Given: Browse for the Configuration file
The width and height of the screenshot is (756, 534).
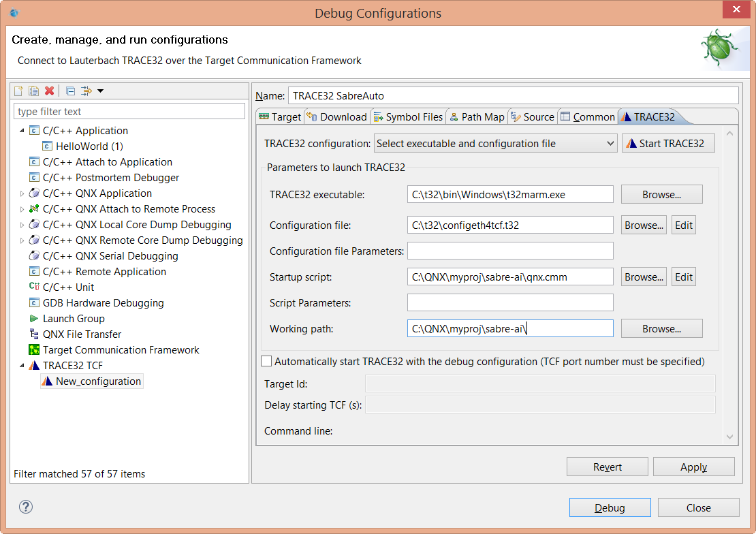Looking at the screenshot, I should pos(644,225).
